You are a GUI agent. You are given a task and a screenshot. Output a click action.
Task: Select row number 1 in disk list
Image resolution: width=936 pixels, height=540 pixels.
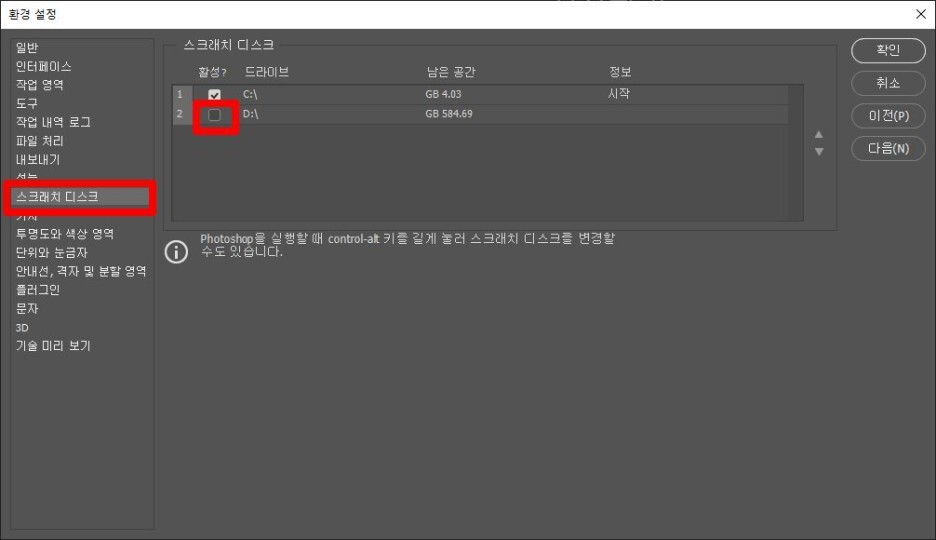[x=181, y=94]
